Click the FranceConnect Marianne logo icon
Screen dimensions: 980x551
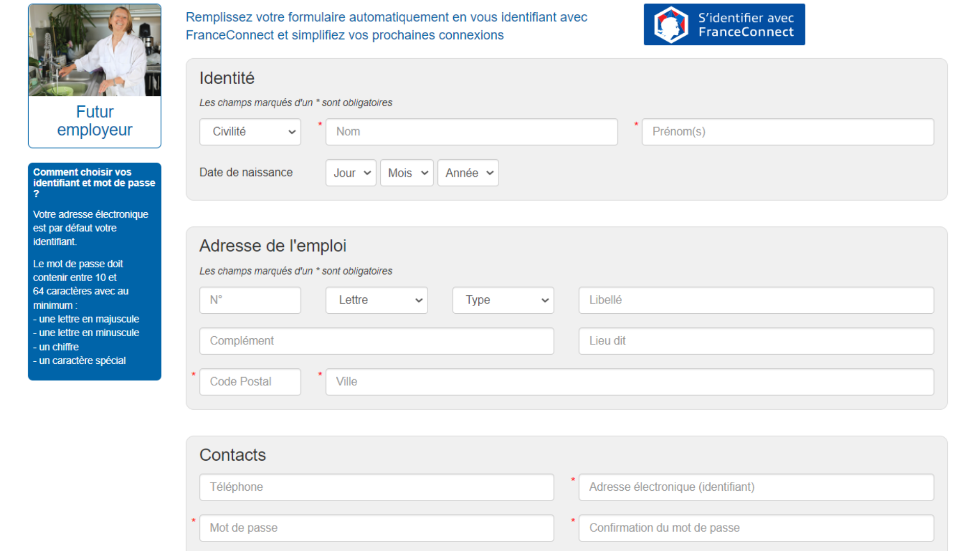(671, 24)
